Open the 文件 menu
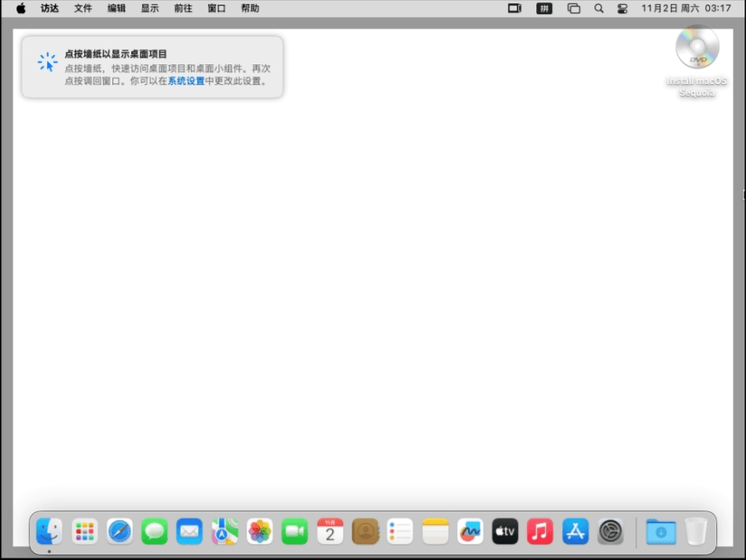Screen dimensions: 746x560 [x=82, y=9]
